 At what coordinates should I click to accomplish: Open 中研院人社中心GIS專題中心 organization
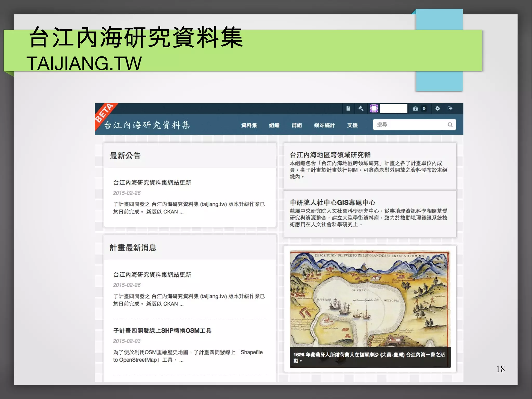coord(332,202)
